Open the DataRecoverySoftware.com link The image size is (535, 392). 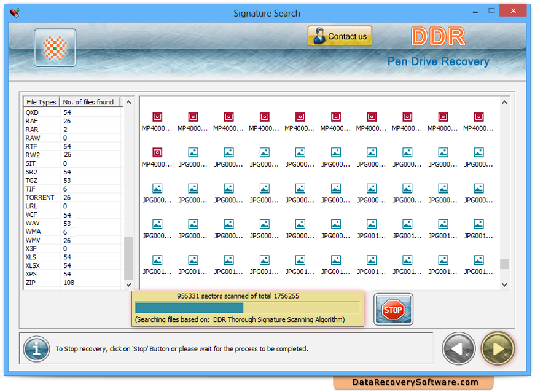(415, 382)
